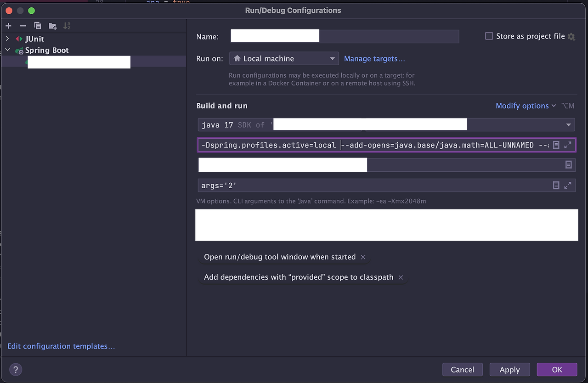The height and width of the screenshot is (383, 588).
Task: Collapse the Spring Boot tree node
Action: tap(7, 50)
